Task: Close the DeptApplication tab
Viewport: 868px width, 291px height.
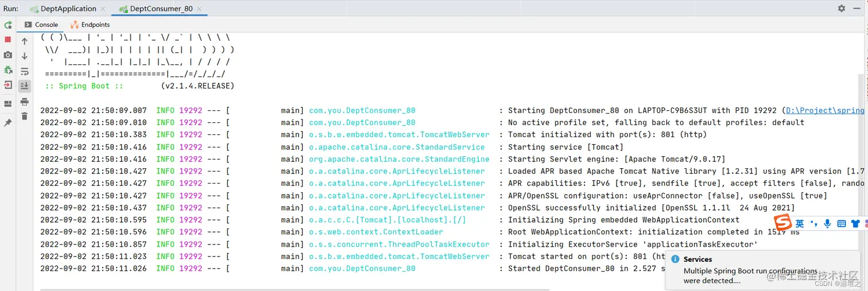Action: coord(103,9)
